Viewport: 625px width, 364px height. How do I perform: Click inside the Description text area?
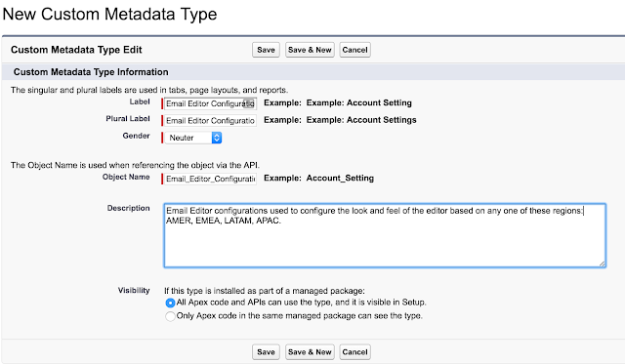click(x=385, y=235)
